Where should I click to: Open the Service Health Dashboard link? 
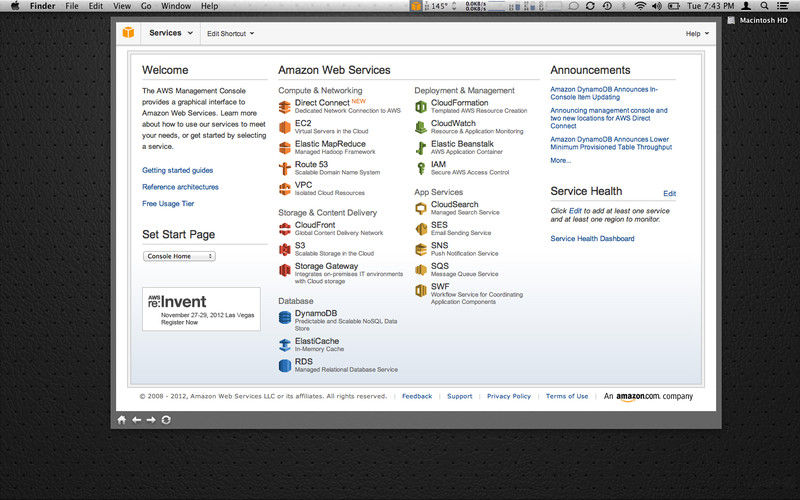(x=592, y=238)
